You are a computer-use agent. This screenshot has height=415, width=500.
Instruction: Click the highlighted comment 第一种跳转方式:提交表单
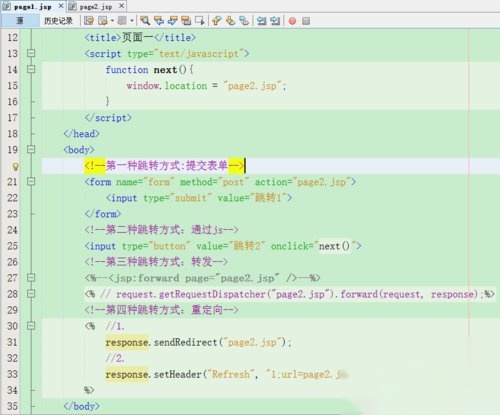coord(164,166)
